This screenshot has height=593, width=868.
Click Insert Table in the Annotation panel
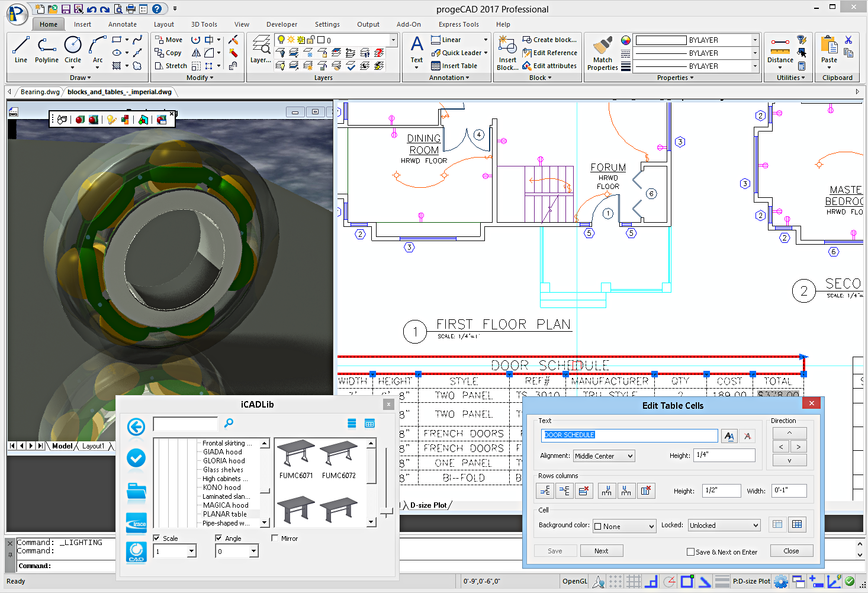click(456, 66)
